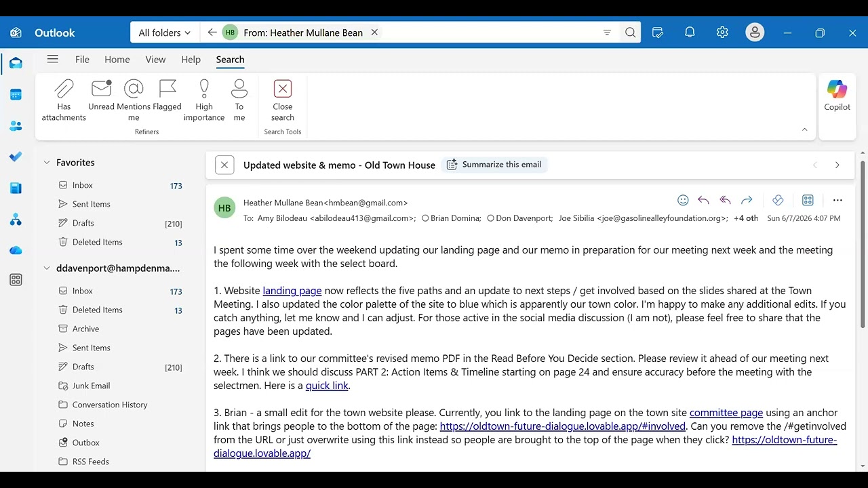This screenshot has height=488, width=868.
Task: Remove the Heather Mullane Bean search filter
Action: 374,33
